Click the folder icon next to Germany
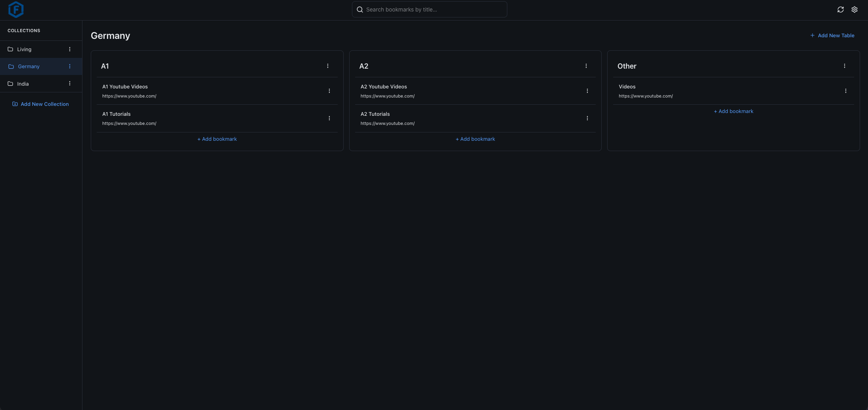The width and height of the screenshot is (868, 410). coord(10,66)
